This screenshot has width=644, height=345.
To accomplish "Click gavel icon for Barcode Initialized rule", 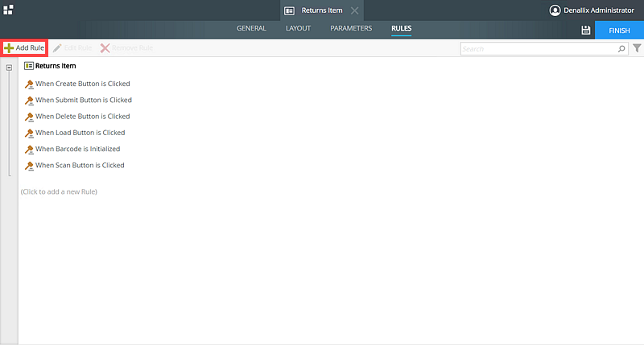I will click(29, 150).
